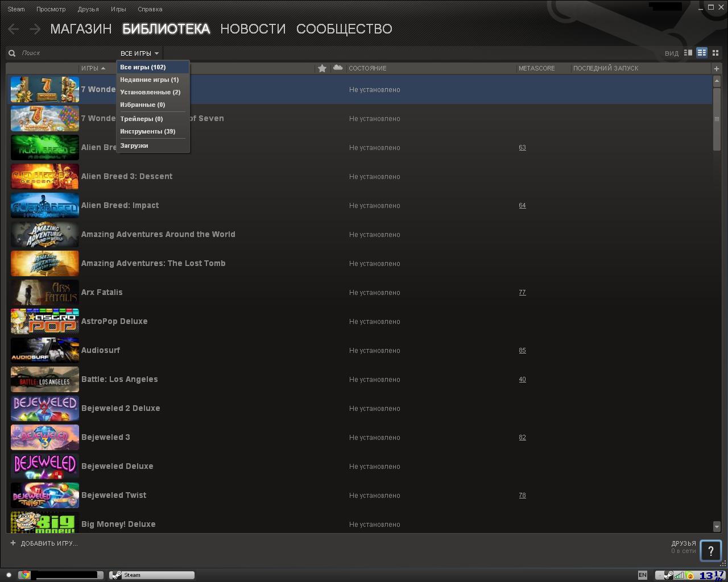Viewport: 728px width, 582px height.
Task: Switch to detail view icon
Action: tap(688, 53)
